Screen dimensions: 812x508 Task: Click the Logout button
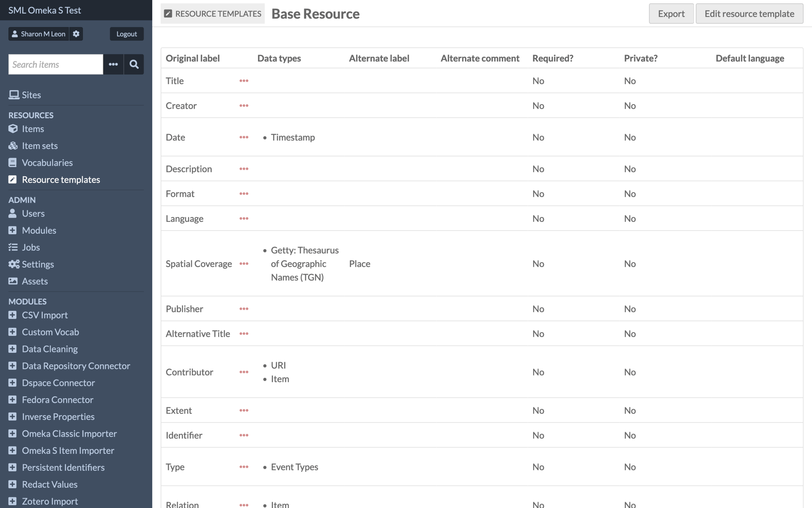click(126, 34)
